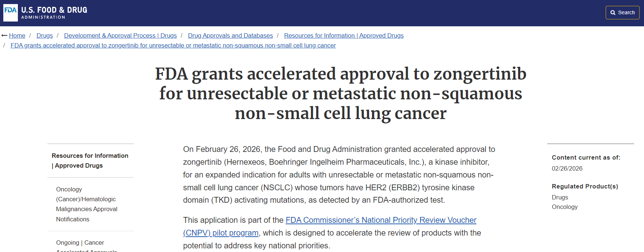Click the zongertinib approval breadcrumb link

pyautogui.click(x=173, y=45)
